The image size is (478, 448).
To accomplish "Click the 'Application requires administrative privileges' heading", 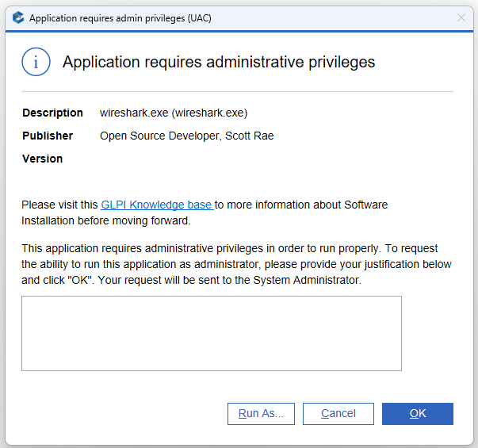I will point(219,62).
